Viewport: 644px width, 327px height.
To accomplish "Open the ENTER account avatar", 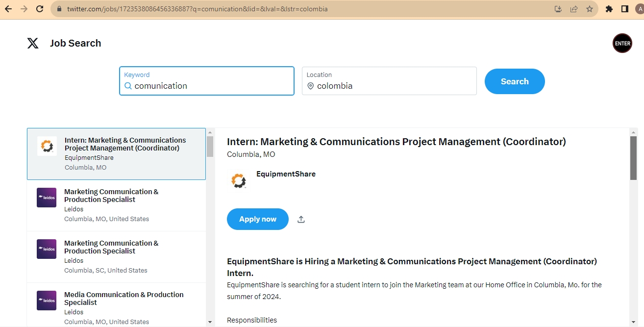I will pyautogui.click(x=622, y=43).
